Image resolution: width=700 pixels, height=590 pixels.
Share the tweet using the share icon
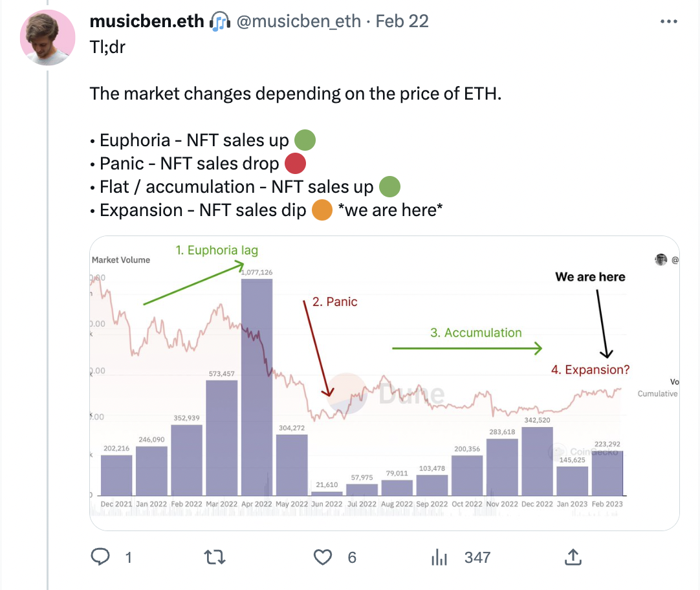click(573, 557)
